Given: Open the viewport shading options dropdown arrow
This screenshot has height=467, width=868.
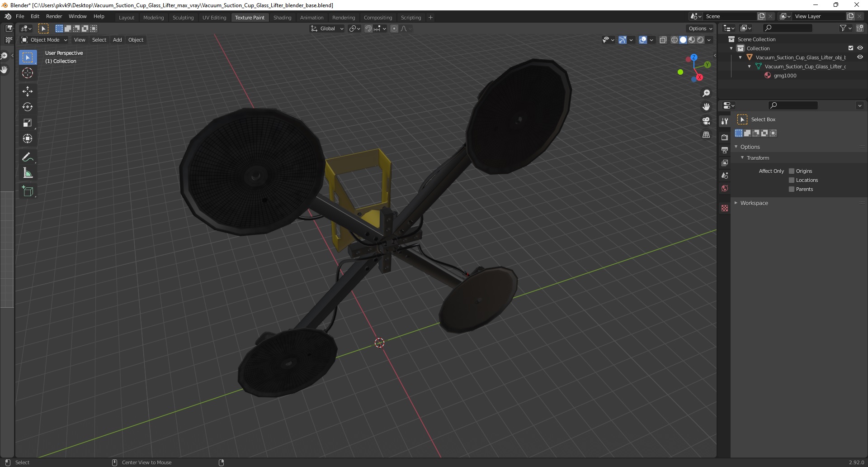Looking at the screenshot, I should pos(709,40).
